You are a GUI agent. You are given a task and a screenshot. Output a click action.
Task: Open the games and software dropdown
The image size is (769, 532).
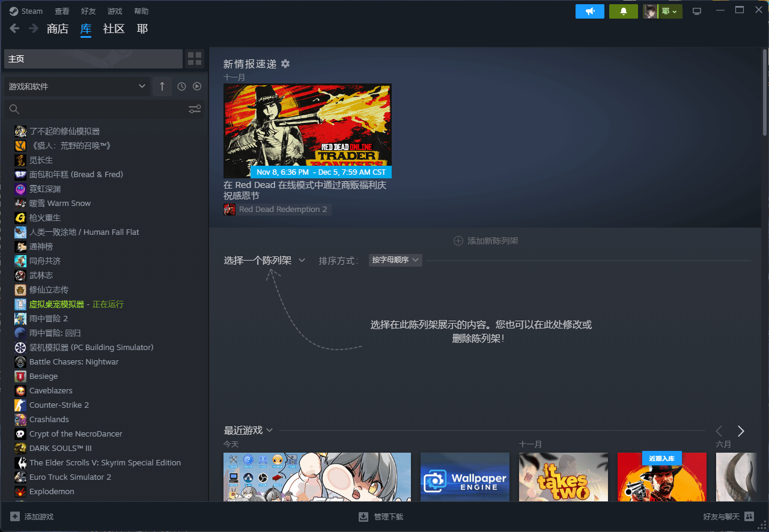[77, 86]
